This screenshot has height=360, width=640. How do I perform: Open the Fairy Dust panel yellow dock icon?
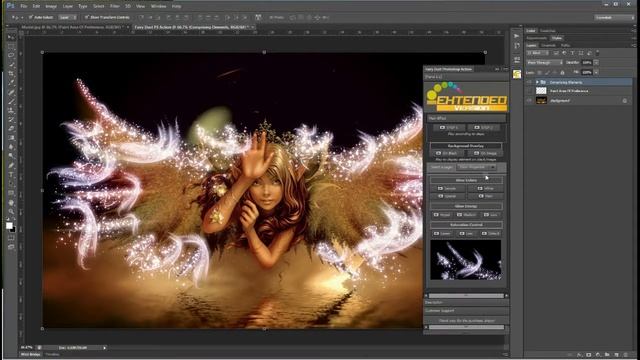(x=517, y=74)
